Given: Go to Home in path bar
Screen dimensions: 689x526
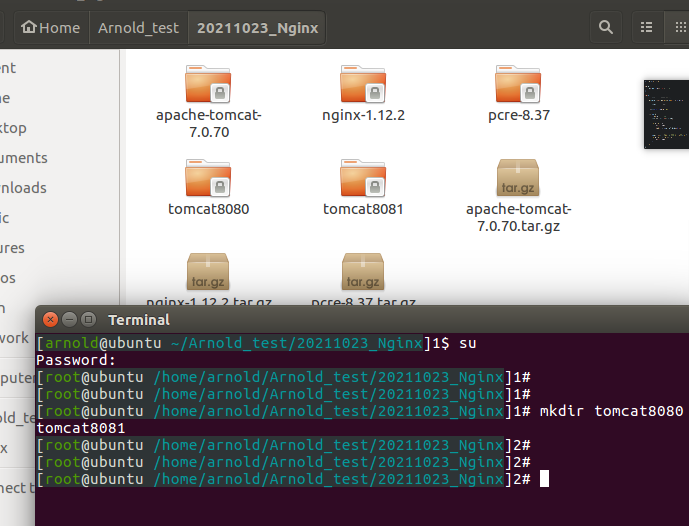Looking at the screenshot, I should [x=51, y=28].
